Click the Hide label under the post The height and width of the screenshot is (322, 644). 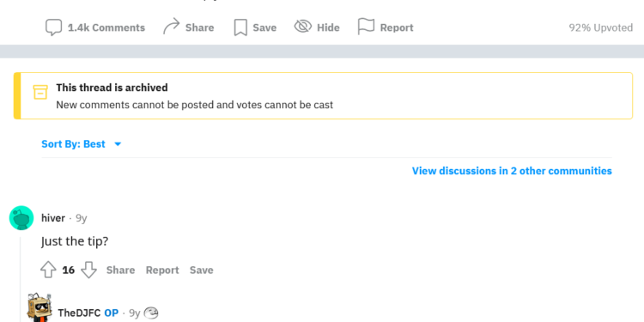(328, 27)
